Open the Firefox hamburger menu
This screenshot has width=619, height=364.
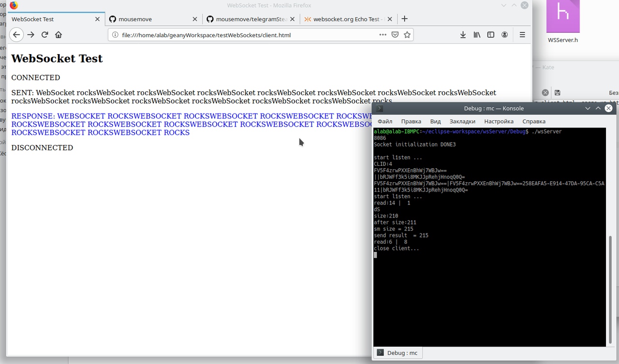click(x=522, y=35)
